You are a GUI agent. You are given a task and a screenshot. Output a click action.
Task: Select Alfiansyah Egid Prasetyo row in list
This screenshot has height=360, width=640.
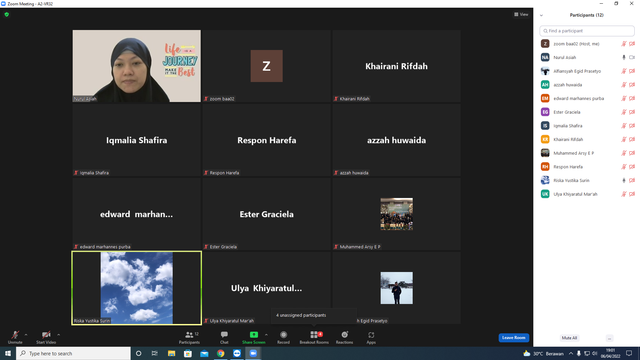point(587,71)
